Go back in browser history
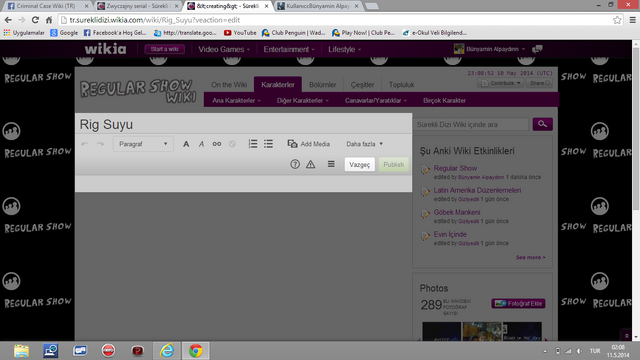The height and width of the screenshot is (360, 640). (8, 20)
